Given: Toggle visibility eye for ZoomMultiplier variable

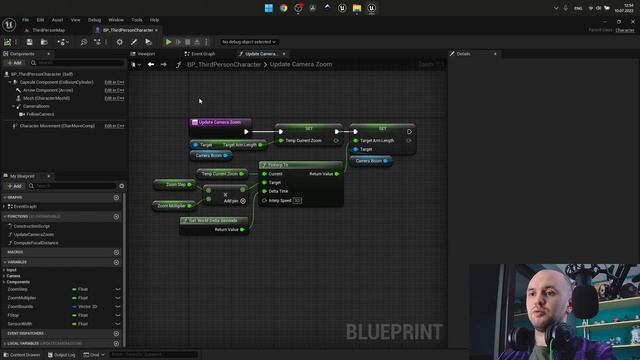Looking at the screenshot, I should [x=118, y=298].
